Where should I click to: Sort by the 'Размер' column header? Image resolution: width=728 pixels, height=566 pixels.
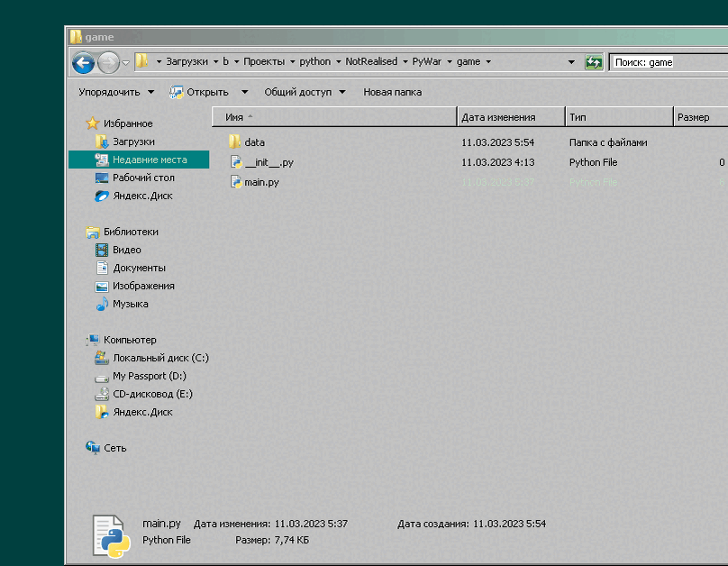point(701,117)
